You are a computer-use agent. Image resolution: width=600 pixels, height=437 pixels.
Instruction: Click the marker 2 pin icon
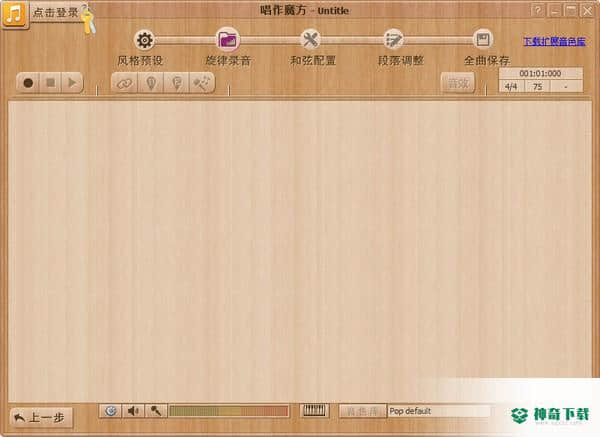[x=176, y=83]
